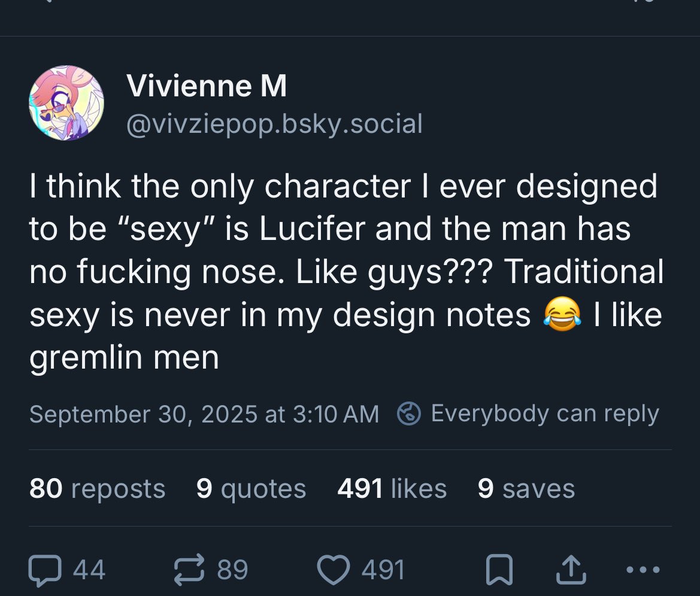
Task: Click the September 30, 2025 timestamp
Action: coord(204,414)
